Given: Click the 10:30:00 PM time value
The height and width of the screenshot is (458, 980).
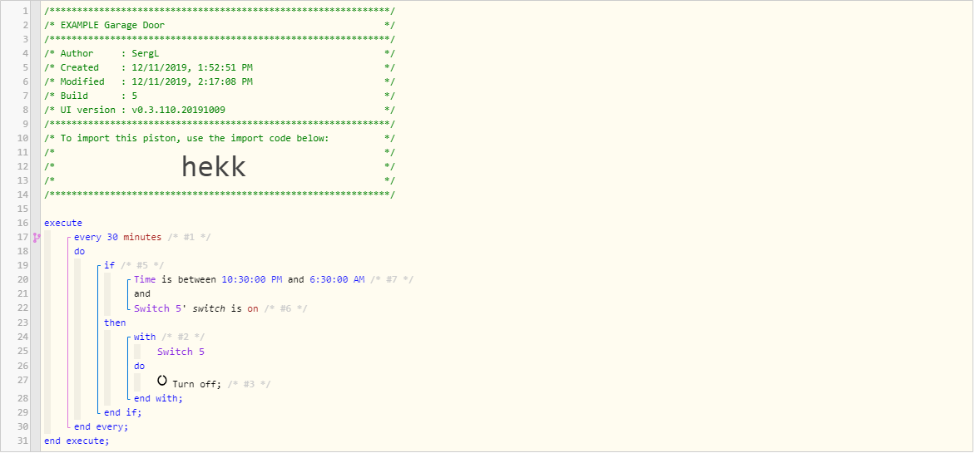Looking at the screenshot, I should point(252,279).
